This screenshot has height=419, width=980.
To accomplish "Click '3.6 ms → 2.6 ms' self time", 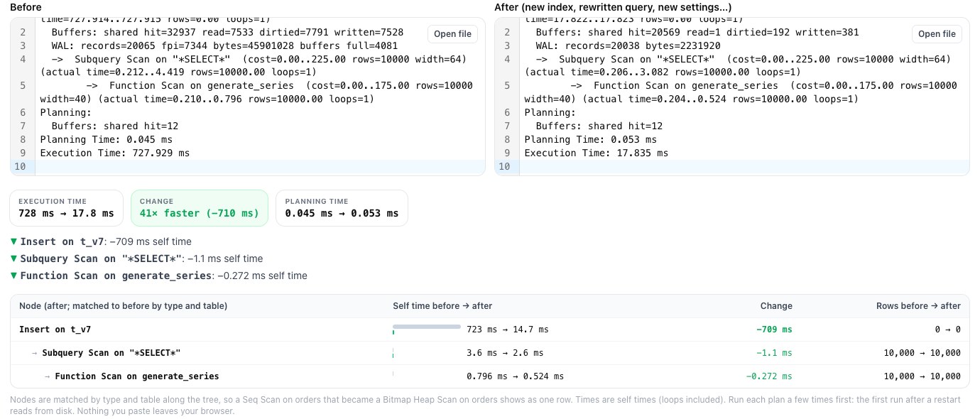I will coord(505,353).
